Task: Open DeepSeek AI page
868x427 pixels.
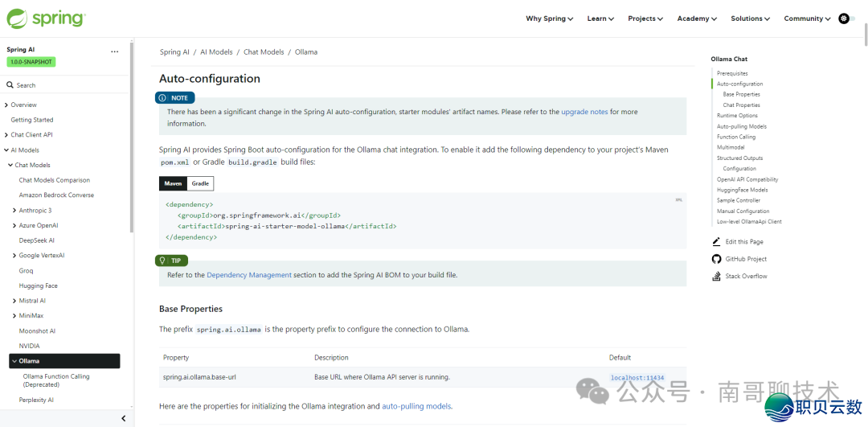Action: (x=36, y=240)
